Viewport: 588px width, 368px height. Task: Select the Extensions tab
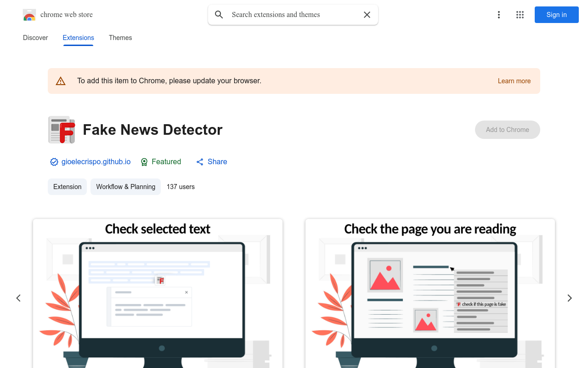(79, 38)
